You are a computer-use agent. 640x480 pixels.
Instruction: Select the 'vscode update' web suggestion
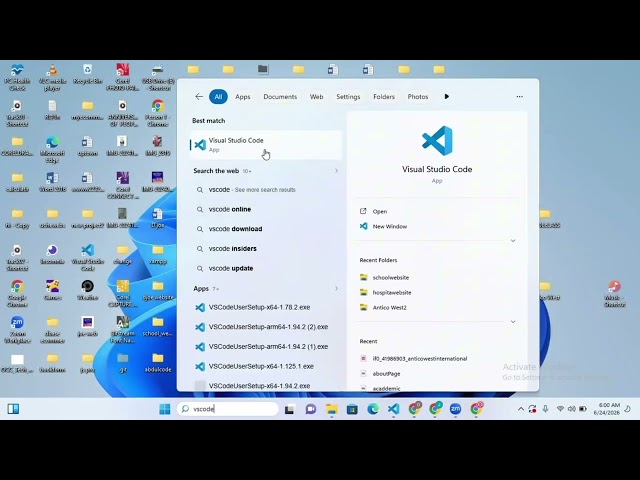pyautogui.click(x=266, y=268)
